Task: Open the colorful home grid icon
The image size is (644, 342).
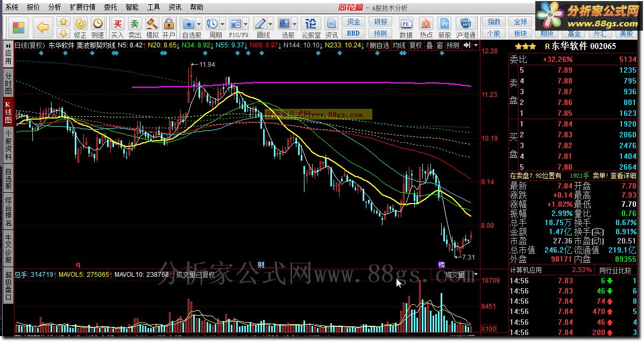Action: 18,27
